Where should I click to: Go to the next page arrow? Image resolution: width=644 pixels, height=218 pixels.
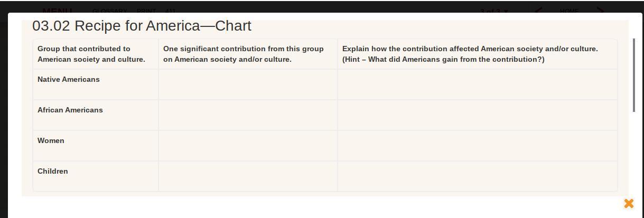point(601,11)
